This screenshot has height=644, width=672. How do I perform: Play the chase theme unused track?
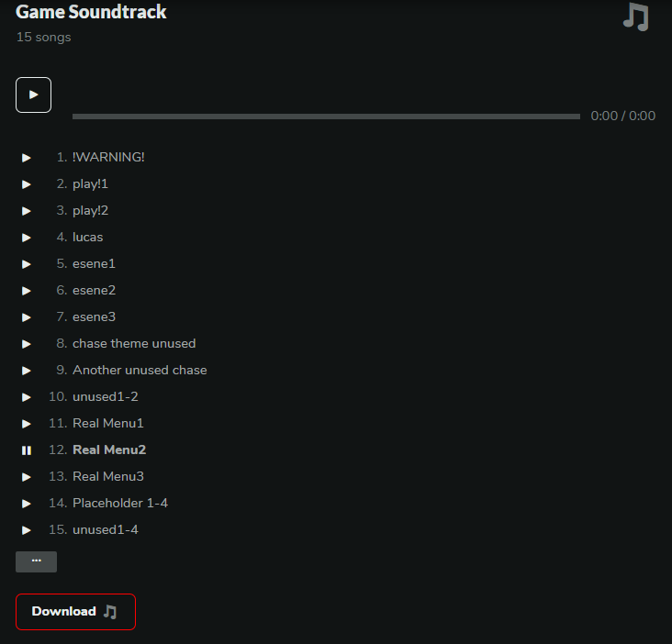click(x=27, y=344)
